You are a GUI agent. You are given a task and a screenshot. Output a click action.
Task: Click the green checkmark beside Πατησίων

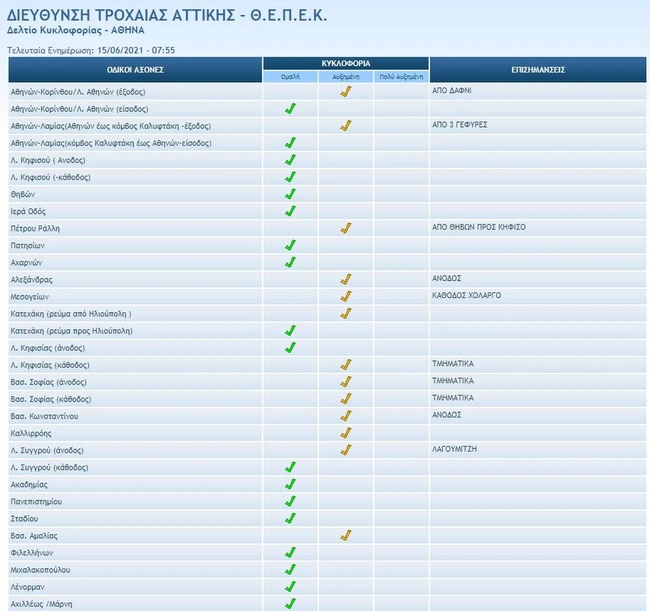click(x=290, y=245)
